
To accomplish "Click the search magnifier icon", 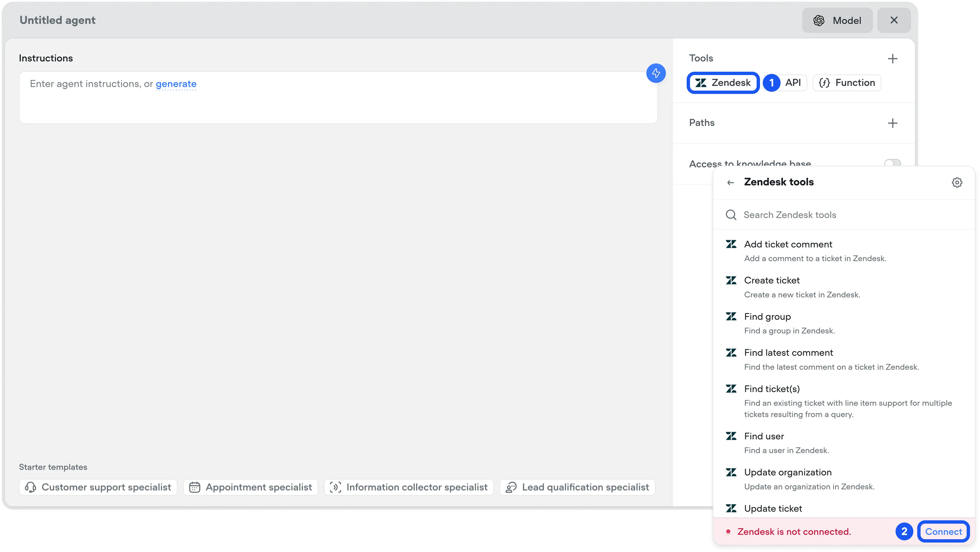I will click(x=731, y=215).
